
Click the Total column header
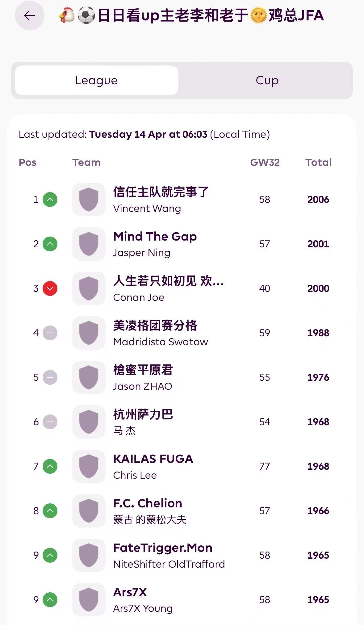click(318, 162)
